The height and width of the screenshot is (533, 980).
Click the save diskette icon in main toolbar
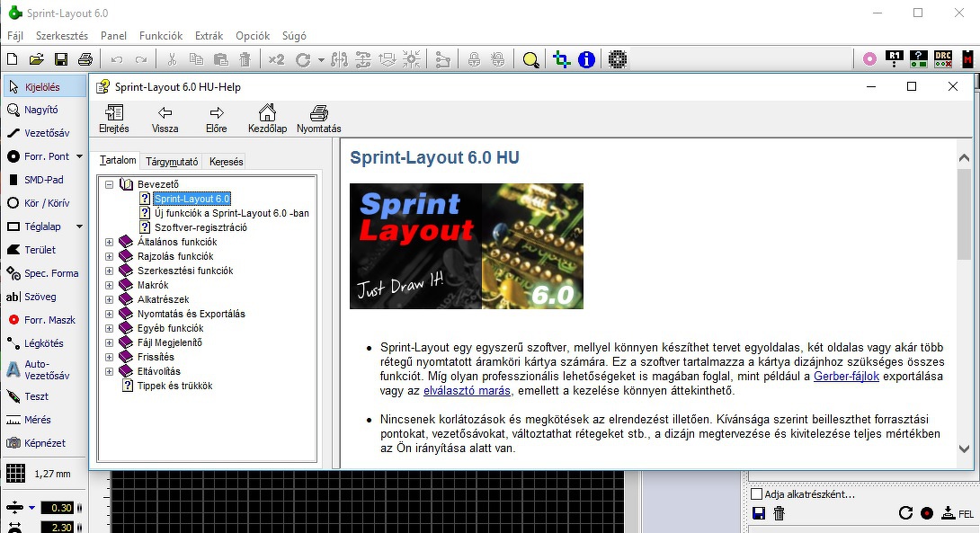[60, 59]
